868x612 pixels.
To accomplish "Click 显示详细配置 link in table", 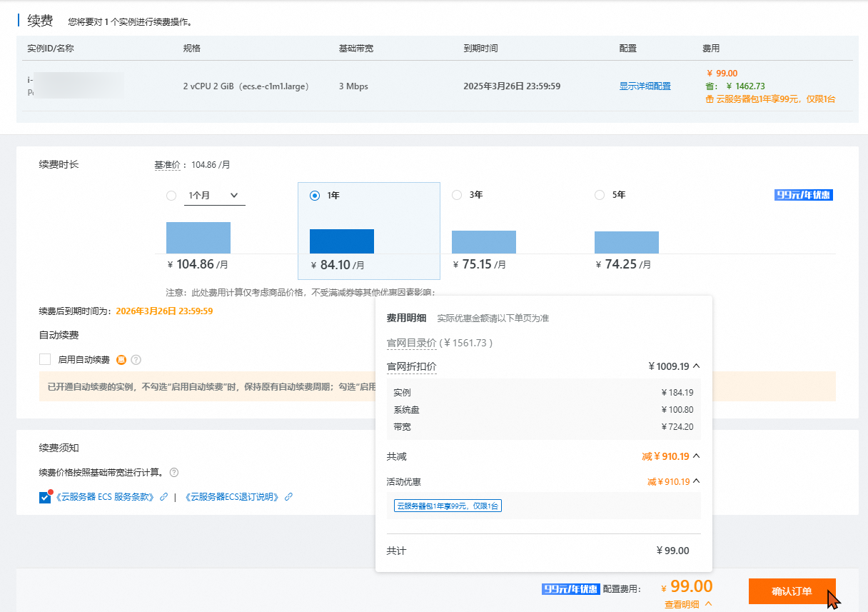I will click(x=645, y=86).
